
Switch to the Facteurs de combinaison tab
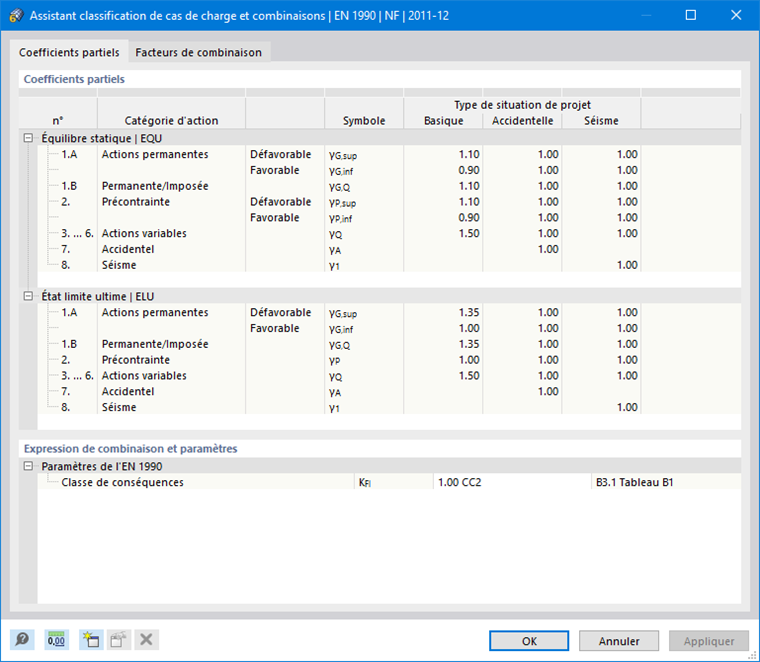199,52
